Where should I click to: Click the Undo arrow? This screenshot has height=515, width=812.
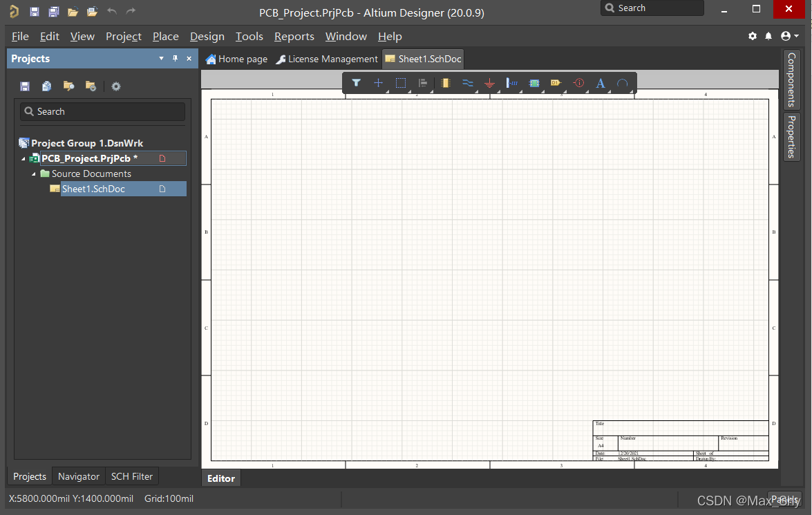[111, 11]
